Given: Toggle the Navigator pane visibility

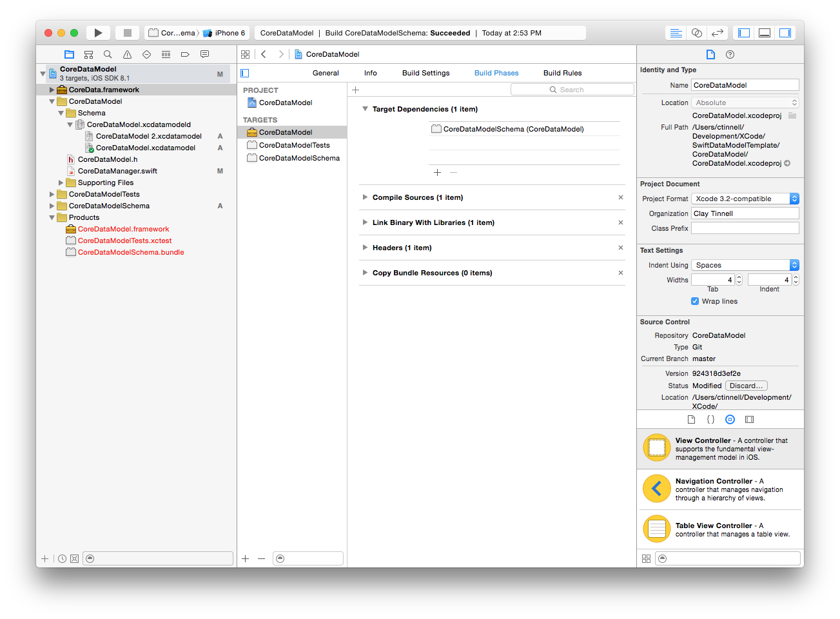Looking at the screenshot, I should pyautogui.click(x=744, y=33).
